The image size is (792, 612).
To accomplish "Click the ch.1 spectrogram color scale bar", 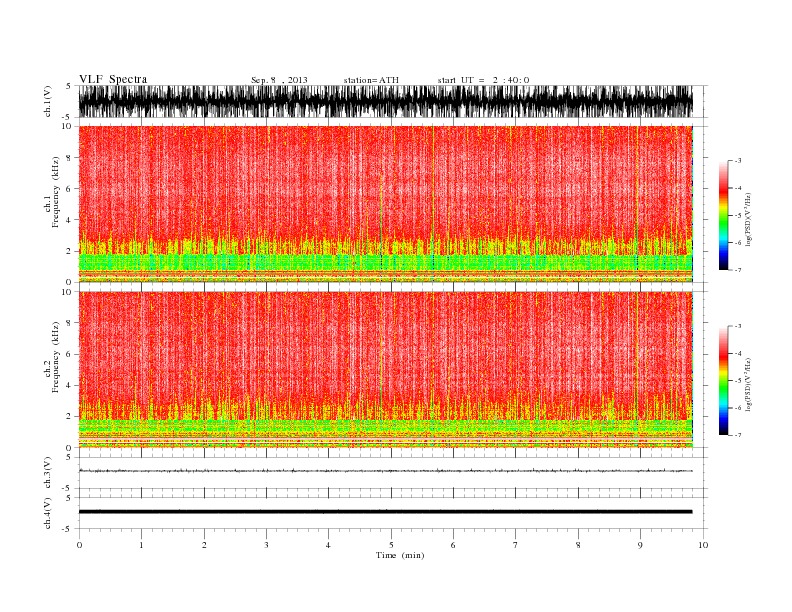I will point(723,215).
